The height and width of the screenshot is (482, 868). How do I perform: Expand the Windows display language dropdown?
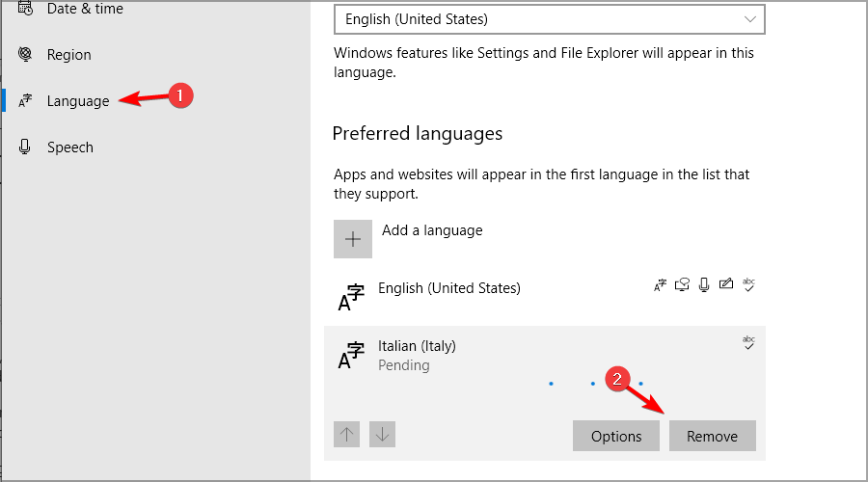click(549, 19)
